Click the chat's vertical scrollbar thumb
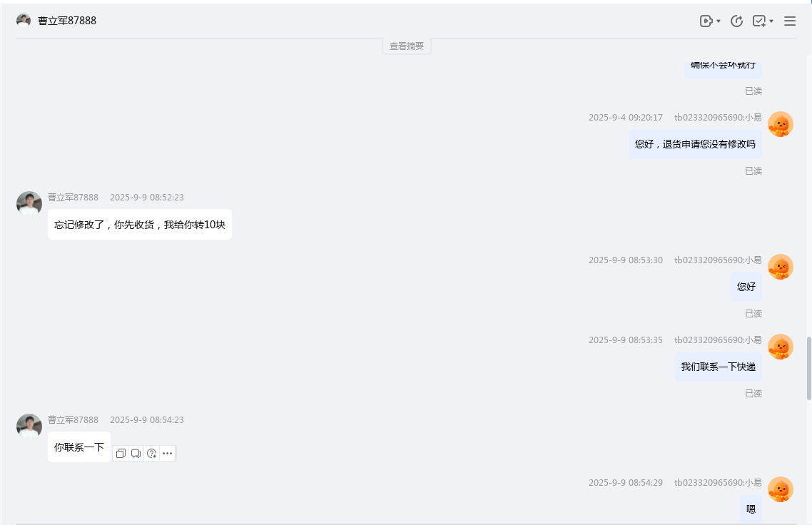This screenshot has width=812, height=525. pyautogui.click(x=808, y=368)
